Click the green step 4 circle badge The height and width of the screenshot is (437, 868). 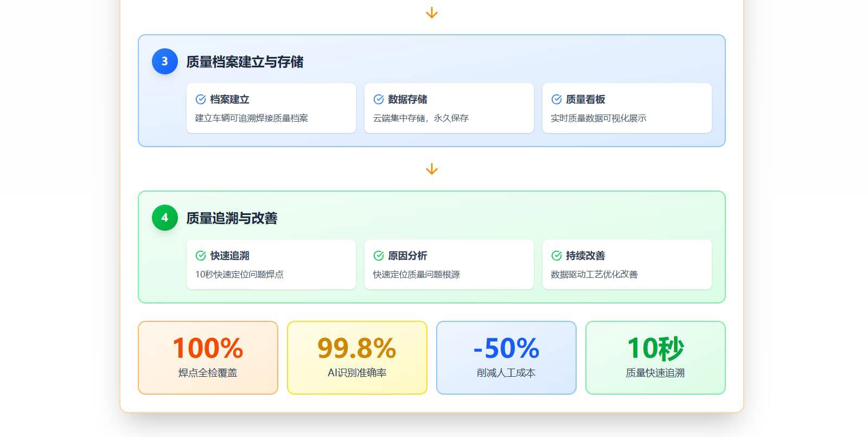tap(165, 218)
